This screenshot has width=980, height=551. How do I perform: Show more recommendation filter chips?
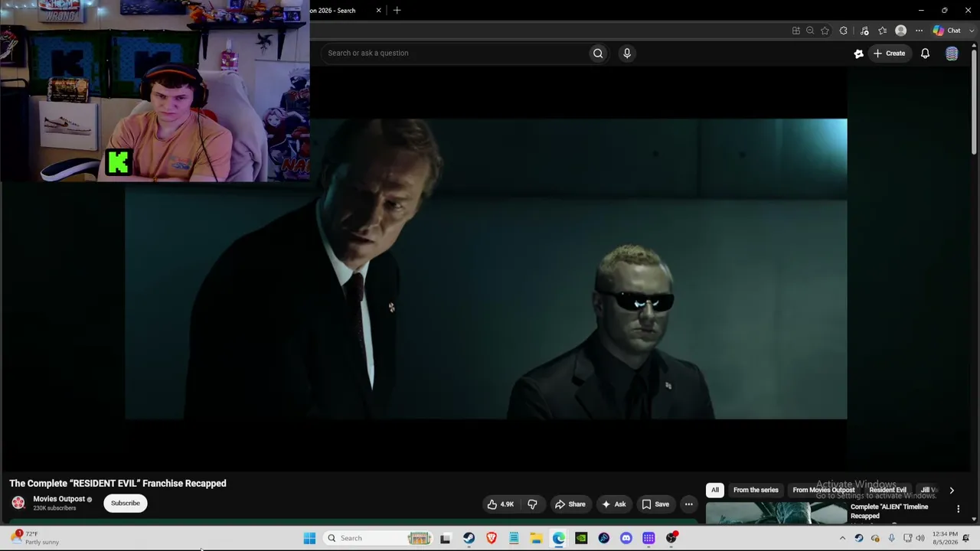[x=952, y=491]
